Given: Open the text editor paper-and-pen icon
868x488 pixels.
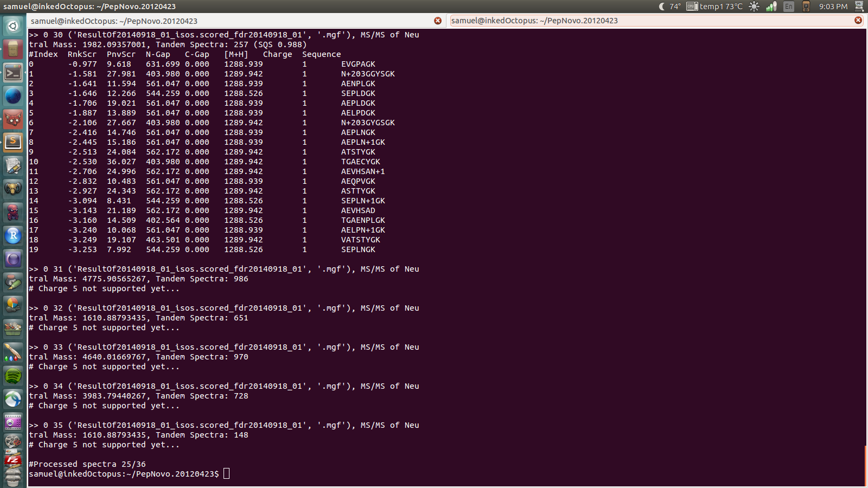Looking at the screenshot, I should coord(13,165).
